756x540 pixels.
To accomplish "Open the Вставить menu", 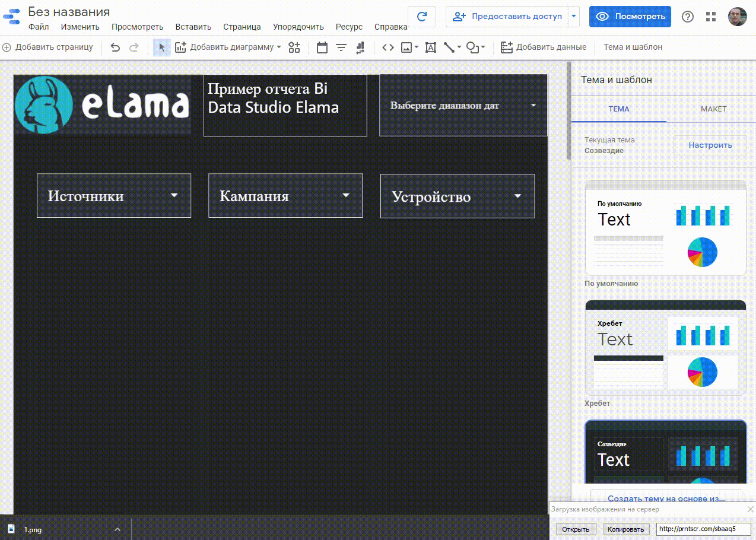I will (x=193, y=27).
